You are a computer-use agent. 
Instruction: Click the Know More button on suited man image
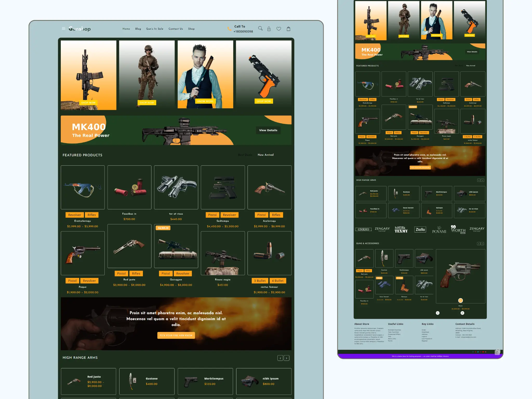coord(205,101)
